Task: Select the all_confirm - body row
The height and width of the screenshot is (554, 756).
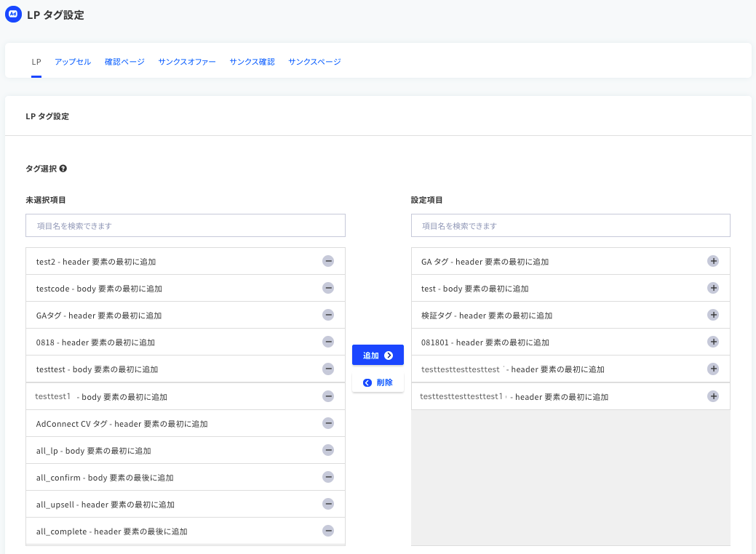Action: click(186, 478)
